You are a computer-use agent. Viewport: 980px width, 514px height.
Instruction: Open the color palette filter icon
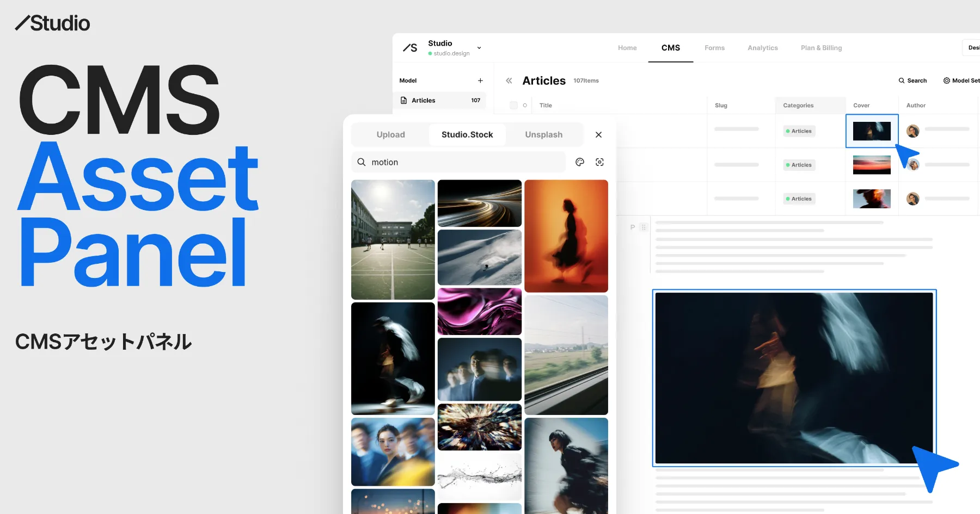pyautogui.click(x=580, y=162)
